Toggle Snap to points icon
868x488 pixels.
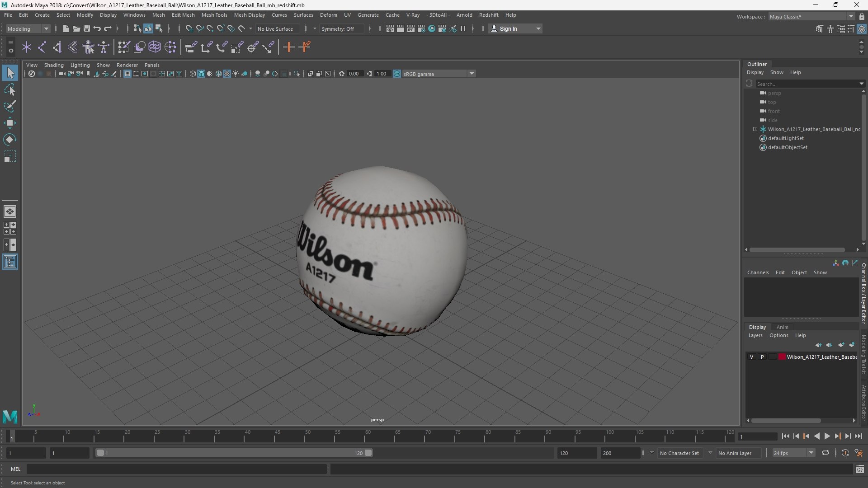[210, 28]
